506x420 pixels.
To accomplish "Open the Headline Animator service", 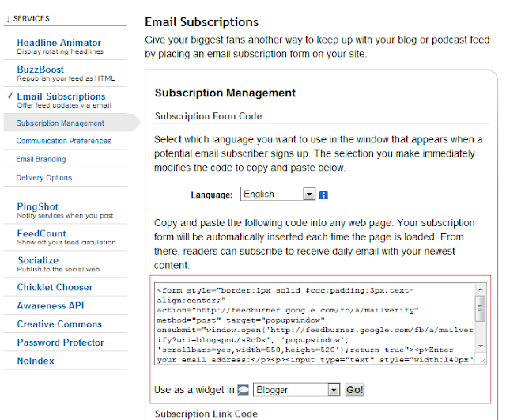I will pyautogui.click(x=59, y=43).
